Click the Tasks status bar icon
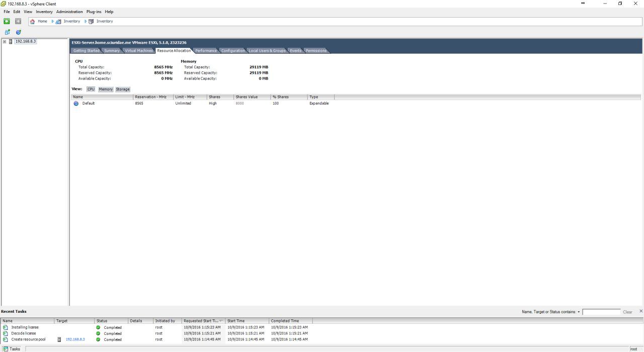 [x=6, y=348]
